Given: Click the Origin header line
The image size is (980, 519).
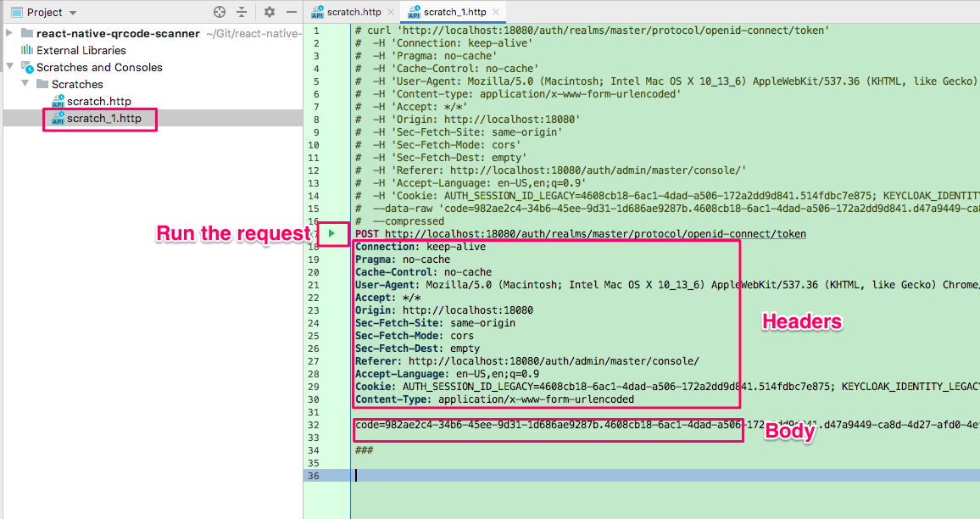Looking at the screenshot, I should coord(443,310).
